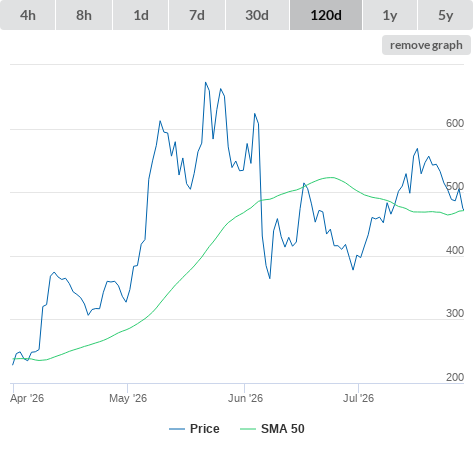Click the active 120d range tab
Screen dimensions: 474x455
[326, 15]
